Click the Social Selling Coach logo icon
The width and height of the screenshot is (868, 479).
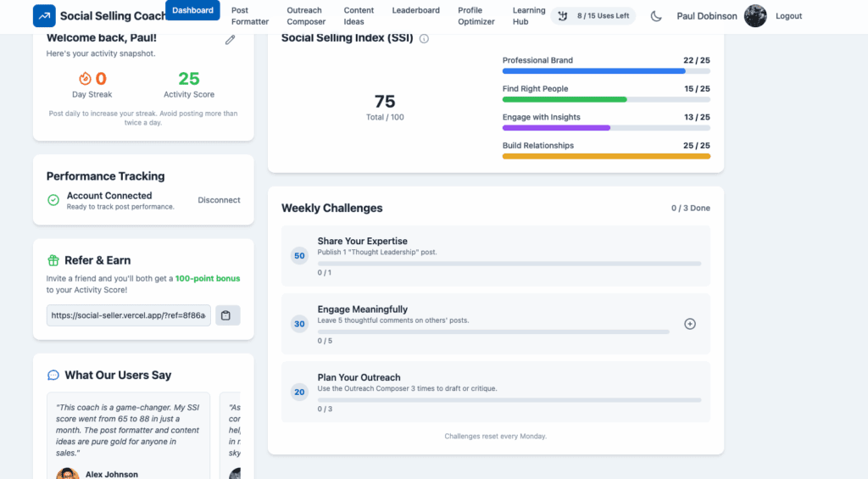[x=44, y=16]
